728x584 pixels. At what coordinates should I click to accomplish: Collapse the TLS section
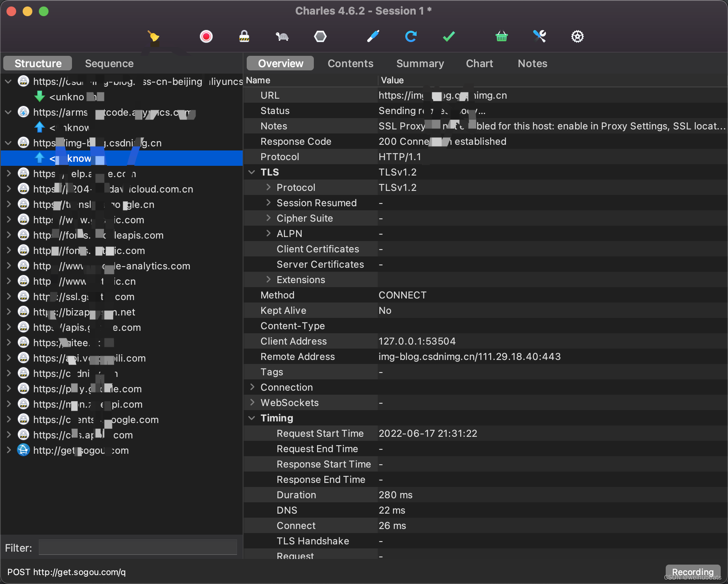click(x=252, y=172)
